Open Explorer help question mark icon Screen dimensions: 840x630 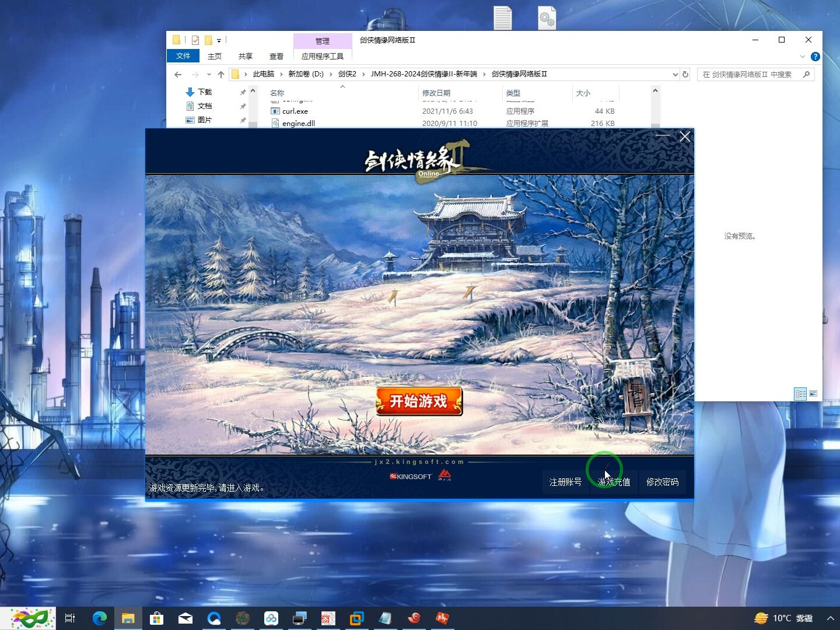(x=815, y=57)
